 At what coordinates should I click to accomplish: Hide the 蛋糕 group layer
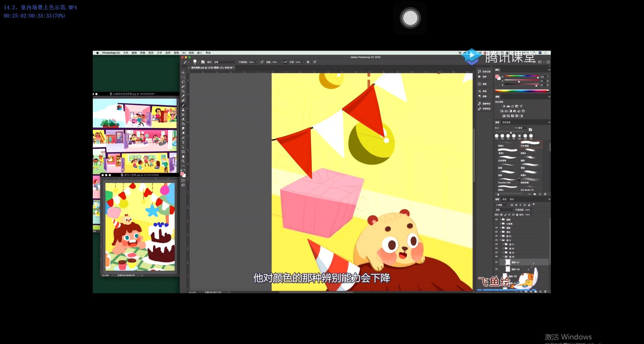click(497, 228)
